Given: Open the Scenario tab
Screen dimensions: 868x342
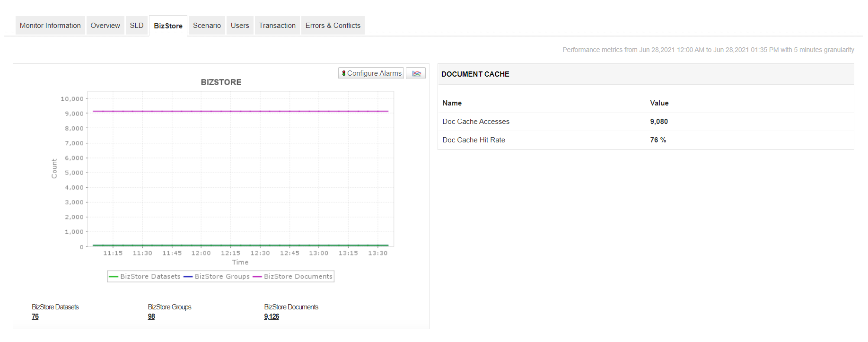Looking at the screenshot, I should click(x=207, y=26).
